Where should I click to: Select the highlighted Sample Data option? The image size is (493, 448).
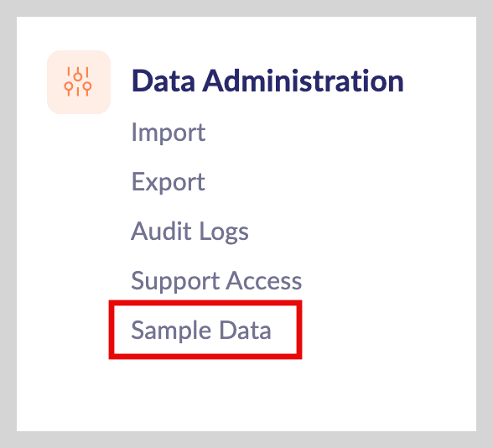point(201,330)
